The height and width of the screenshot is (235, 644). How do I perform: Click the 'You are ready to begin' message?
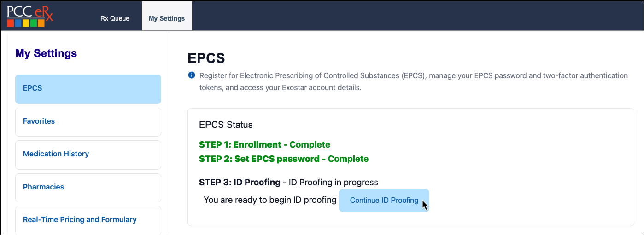(x=270, y=200)
